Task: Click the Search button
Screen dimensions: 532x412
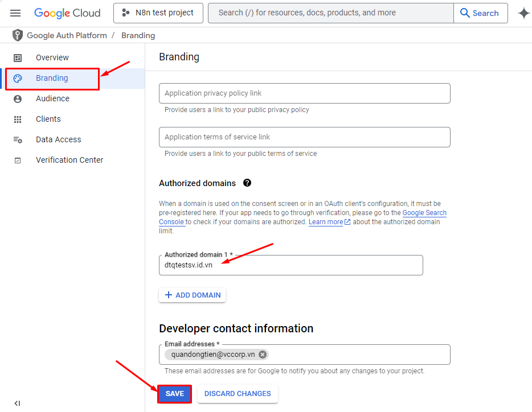Action: click(480, 13)
